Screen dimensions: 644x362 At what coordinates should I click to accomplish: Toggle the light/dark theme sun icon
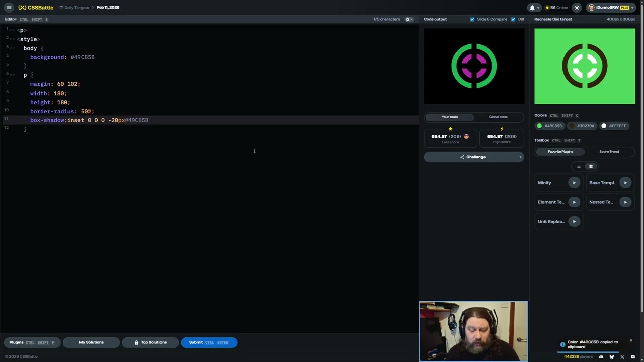(x=577, y=8)
